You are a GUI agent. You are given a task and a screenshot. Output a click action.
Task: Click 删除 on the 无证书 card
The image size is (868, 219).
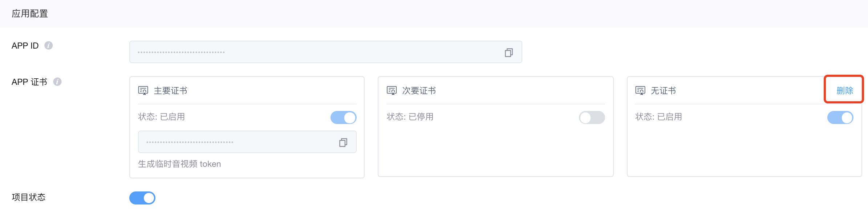pos(845,90)
